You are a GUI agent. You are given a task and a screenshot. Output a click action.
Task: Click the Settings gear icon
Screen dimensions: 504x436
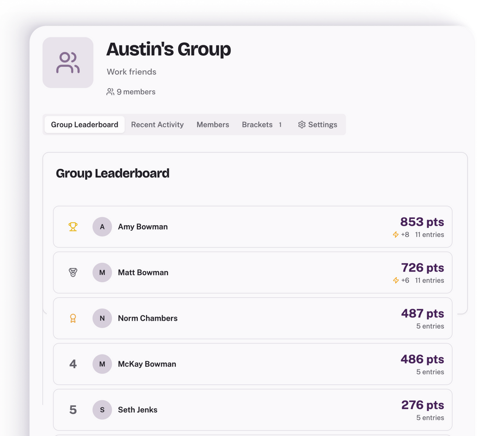pos(302,125)
